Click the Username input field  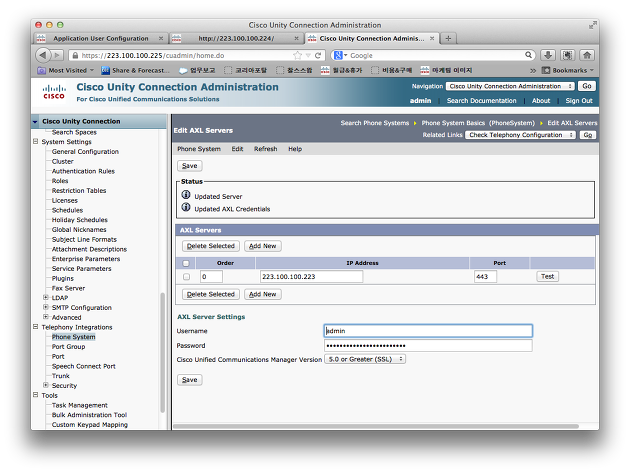[x=428, y=331]
